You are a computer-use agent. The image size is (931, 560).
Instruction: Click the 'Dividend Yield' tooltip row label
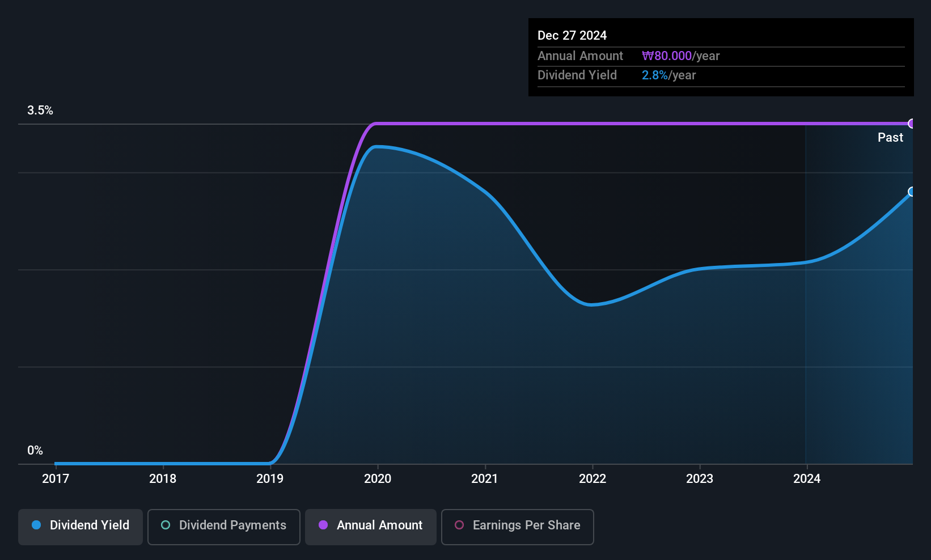pos(577,75)
